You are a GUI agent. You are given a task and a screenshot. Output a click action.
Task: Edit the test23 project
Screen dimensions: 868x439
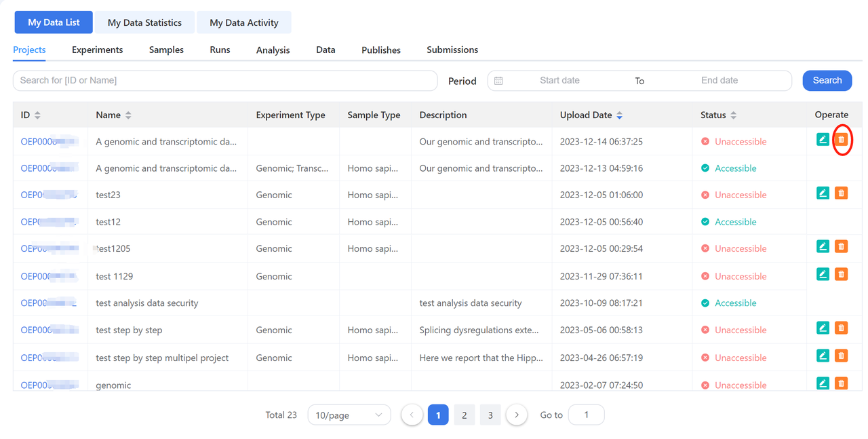pyautogui.click(x=823, y=193)
